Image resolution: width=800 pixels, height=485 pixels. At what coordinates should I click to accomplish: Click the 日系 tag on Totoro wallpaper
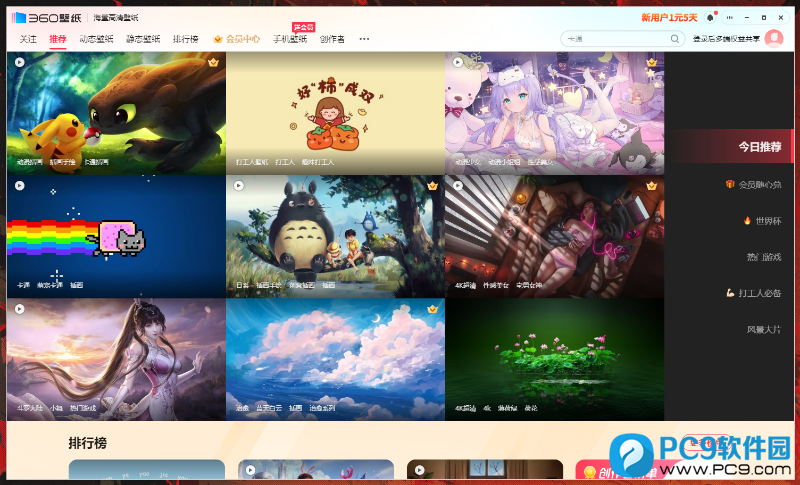tap(243, 285)
